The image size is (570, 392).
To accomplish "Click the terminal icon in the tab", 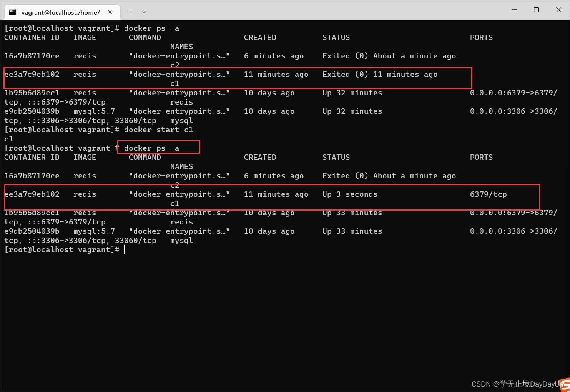I will pyautogui.click(x=13, y=12).
